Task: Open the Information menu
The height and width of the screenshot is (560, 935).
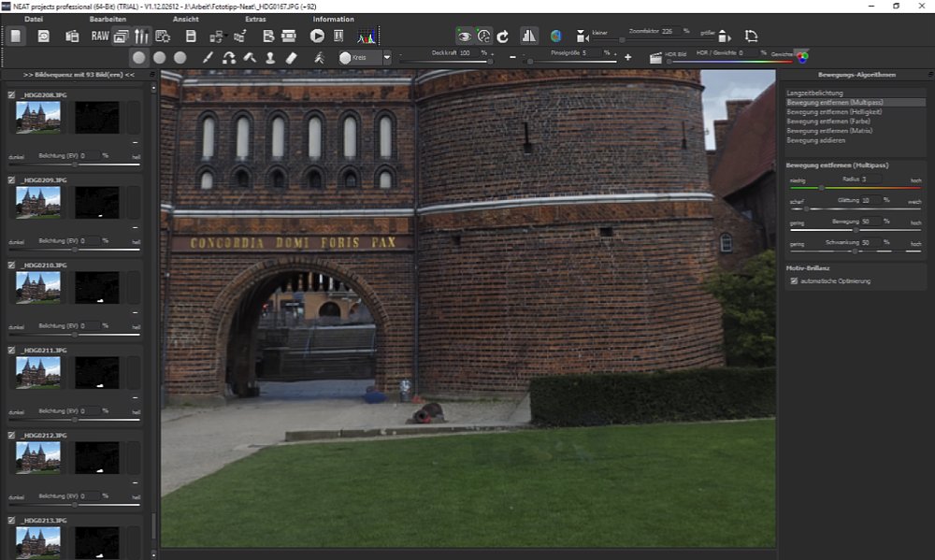Action: [x=334, y=19]
